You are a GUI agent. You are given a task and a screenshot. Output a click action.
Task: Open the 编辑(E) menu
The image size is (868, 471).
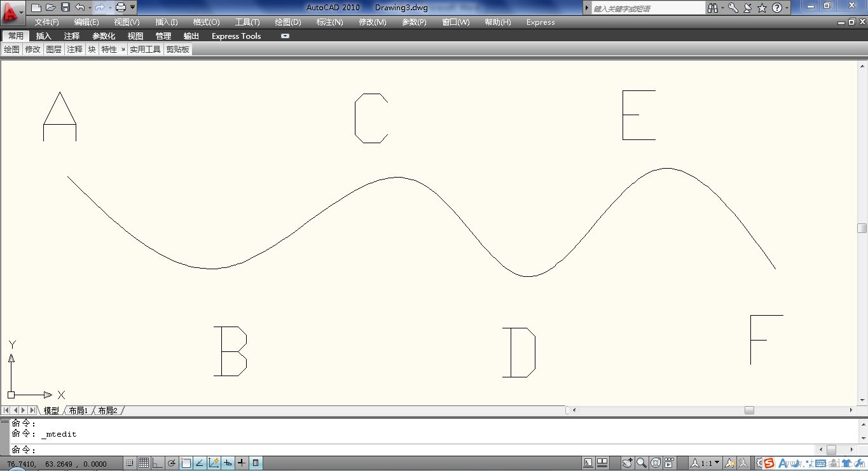[86, 22]
